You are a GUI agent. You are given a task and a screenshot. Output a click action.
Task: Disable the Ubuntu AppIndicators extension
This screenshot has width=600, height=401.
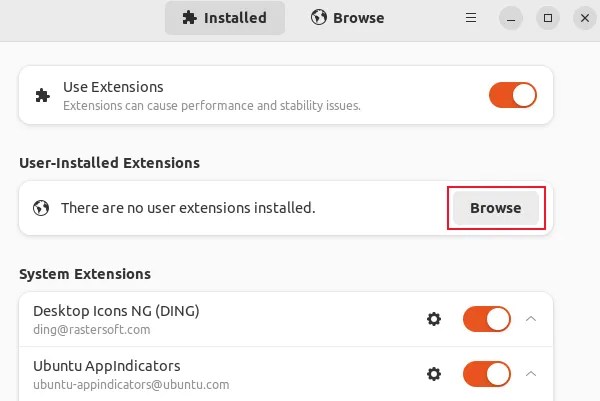point(487,374)
